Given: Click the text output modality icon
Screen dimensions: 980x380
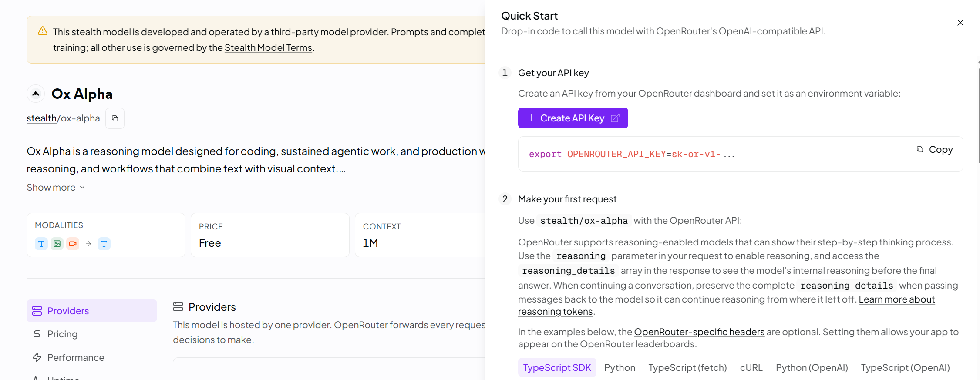Looking at the screenshot, I should tap(104, 244).
